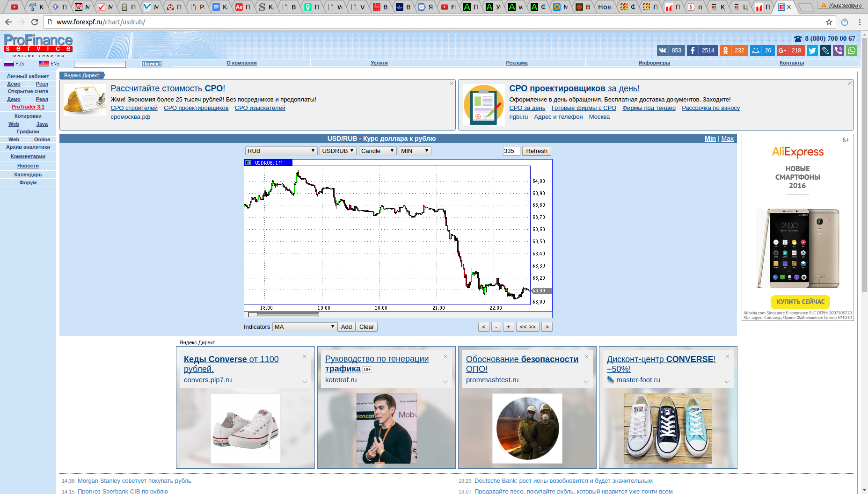Close the active forexpf browser tab

(x=789, y=7)
